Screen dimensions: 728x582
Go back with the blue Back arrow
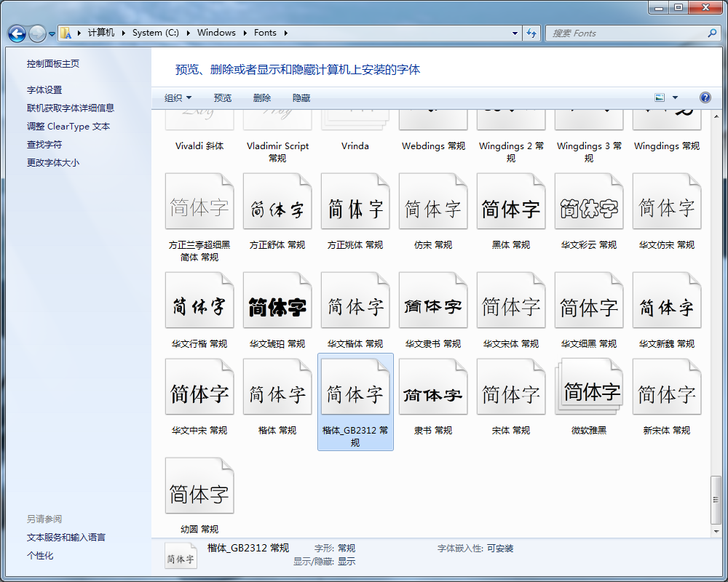pos(17,33)
